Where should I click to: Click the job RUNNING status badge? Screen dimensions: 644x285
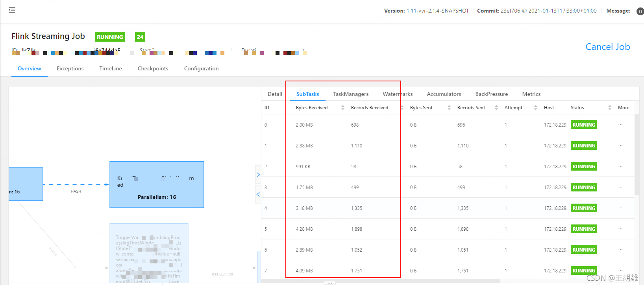point(110,37)
